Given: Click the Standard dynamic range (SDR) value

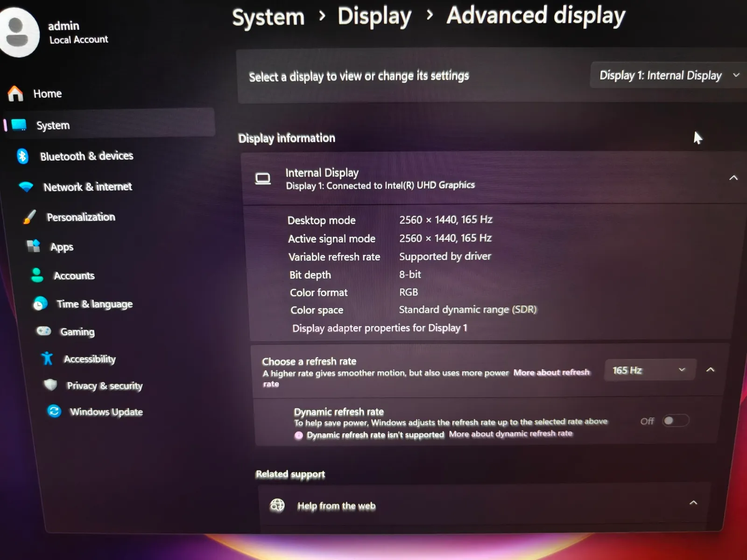Looking at the screenshot, I should click(468, 309).
